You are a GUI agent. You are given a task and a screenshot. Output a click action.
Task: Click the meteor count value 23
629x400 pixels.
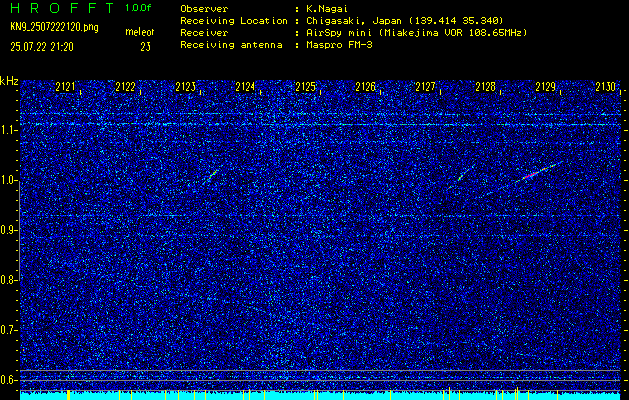(x=145, y=47)
